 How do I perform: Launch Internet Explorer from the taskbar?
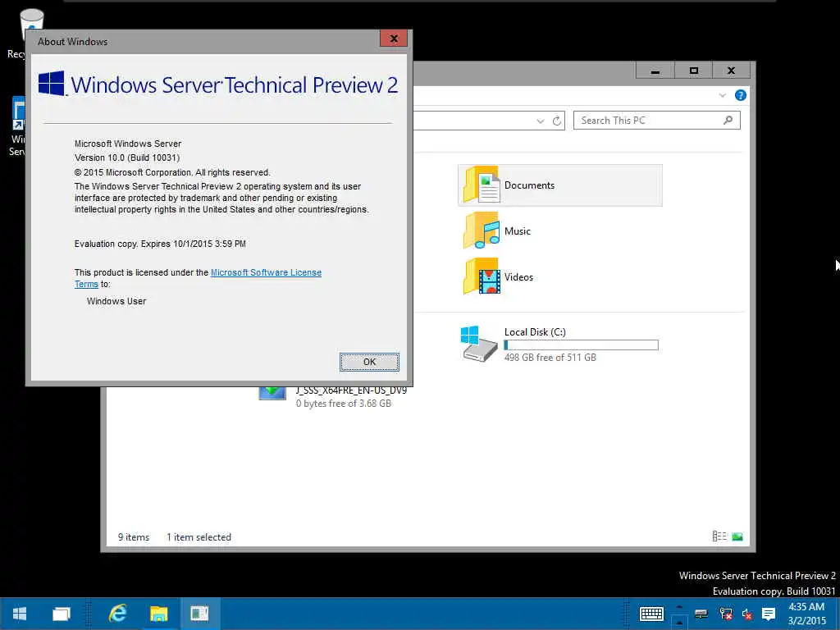pyautogui.click(x=117, y=614)
